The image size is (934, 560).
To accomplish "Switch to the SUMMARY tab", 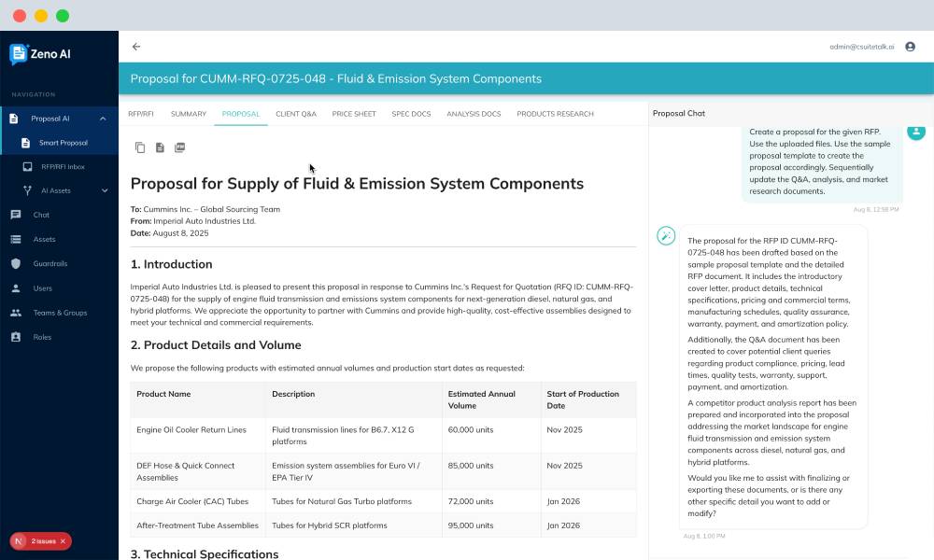I will coord(189,114).
